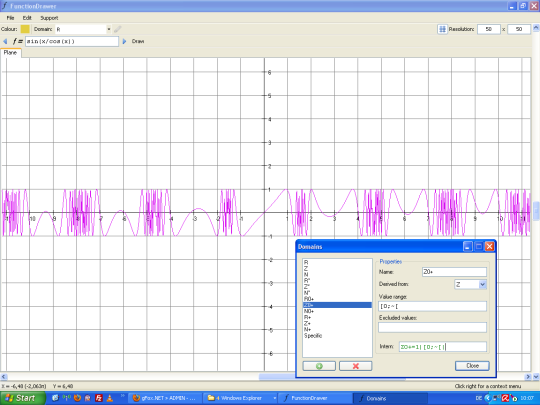This screenshot has height=405, width=540.
Task: Minimize the FunctionDrawer window
Action: coord(511,6)
